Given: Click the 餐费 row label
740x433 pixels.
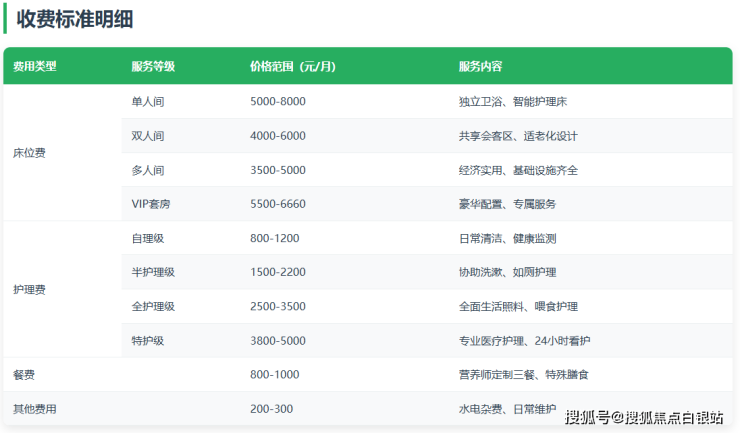Looking at the screenshot, I should 23,374.
